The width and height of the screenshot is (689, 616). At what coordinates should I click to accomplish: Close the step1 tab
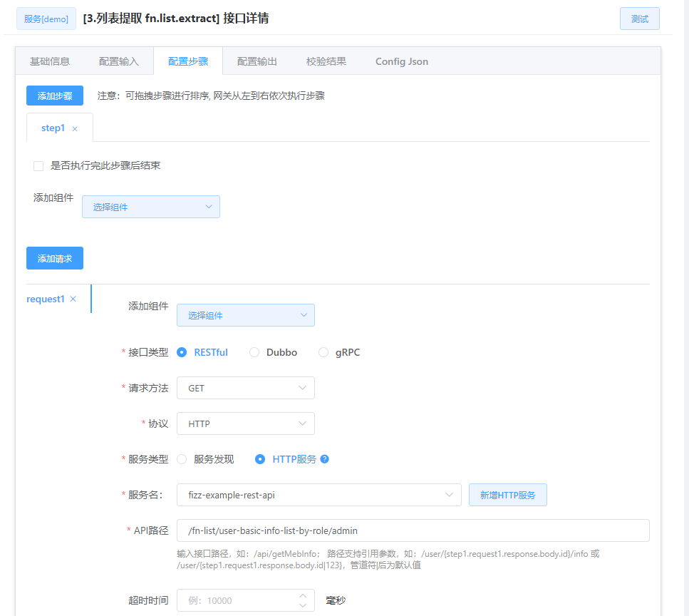click(x=74, y=128)
